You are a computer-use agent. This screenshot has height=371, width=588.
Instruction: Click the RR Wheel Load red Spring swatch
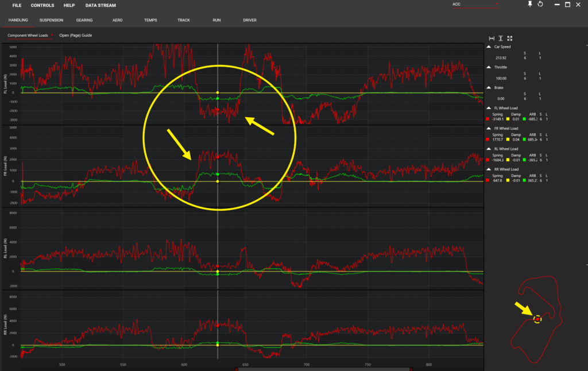coord(488,180)
